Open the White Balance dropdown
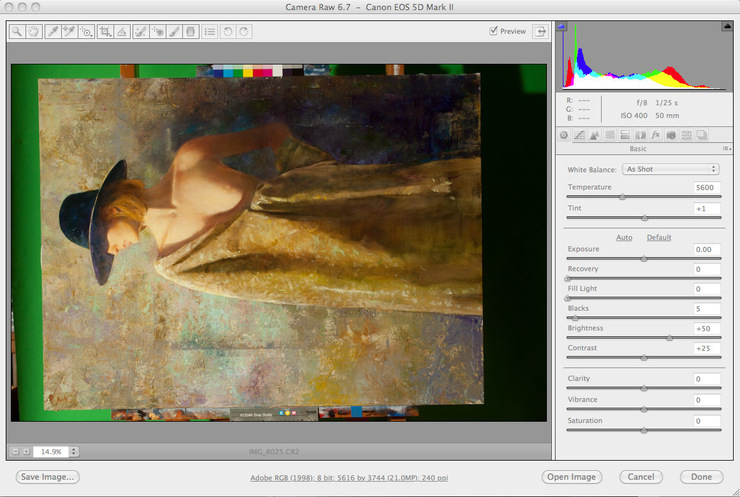This screenshot has width=740, height=497. pos(670,169)
